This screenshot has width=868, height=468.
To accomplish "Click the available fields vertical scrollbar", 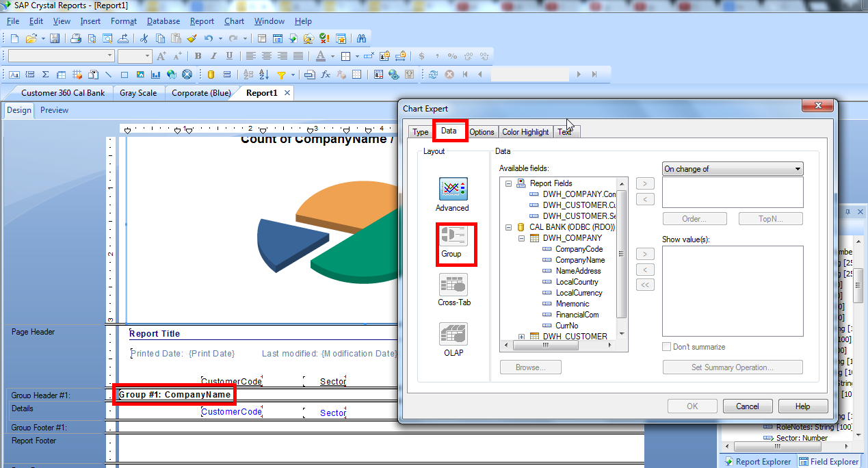I will (x=622, y=253).
